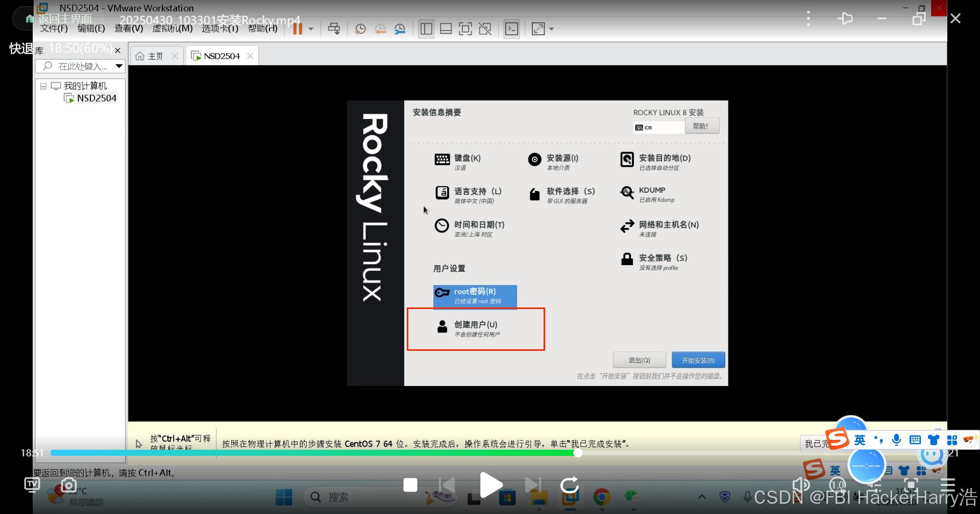
Task: Expand the stretch display dropdown arrow
Action: 551,29
